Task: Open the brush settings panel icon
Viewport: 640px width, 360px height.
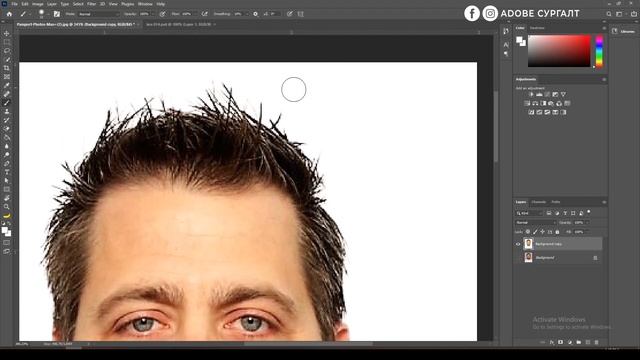Action: coord(57,14)
